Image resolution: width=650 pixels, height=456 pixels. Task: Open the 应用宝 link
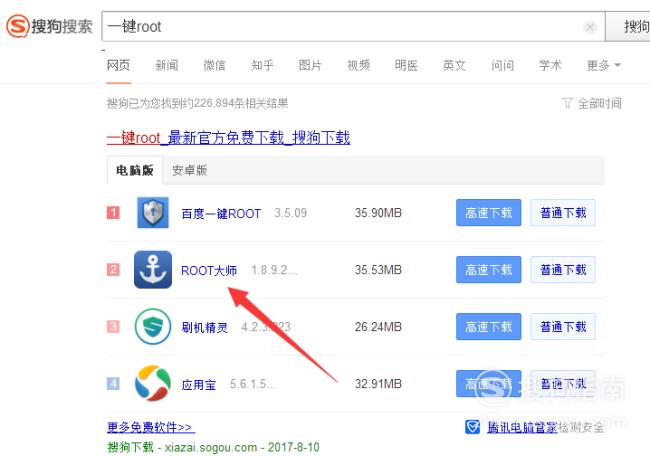point(199,384)
